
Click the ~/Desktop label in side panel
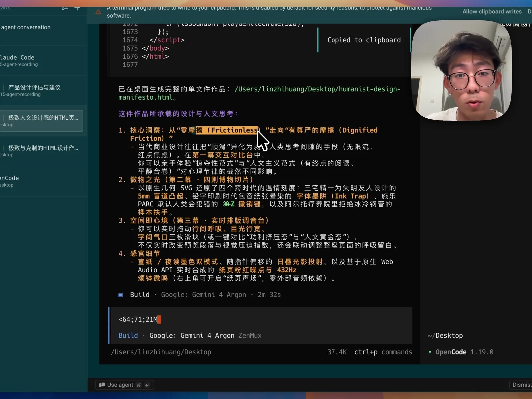[x=445, y=335]
